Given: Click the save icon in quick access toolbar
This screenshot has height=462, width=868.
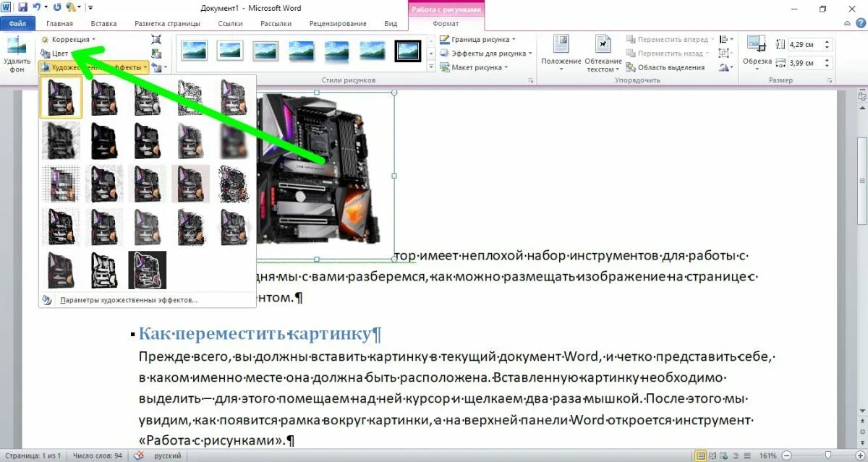Looking at the screenshot, I should pos(22,8).
